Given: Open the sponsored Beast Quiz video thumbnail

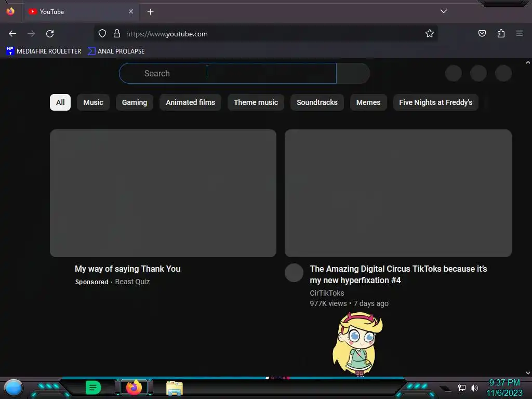Looking at the screenshot, I should tap(163, 193).
